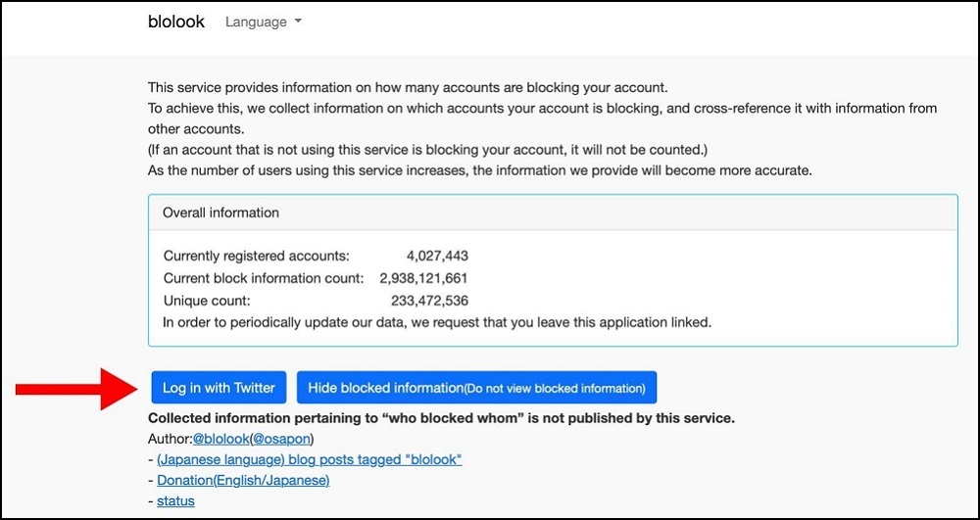The height and width of the screenshot is (520, 980).
Task: Click the "Currently registered accounts:" label
Action: tap(257, 256)
